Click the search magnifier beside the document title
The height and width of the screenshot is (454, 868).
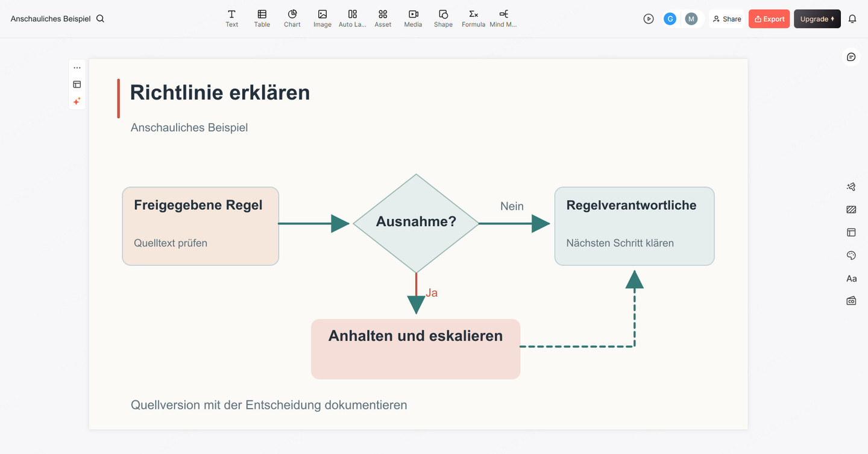(101, 19)
